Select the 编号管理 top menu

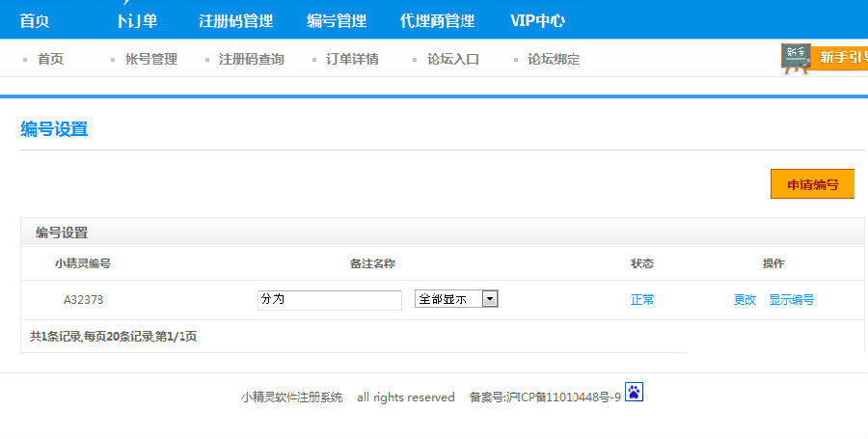point(337,21)
